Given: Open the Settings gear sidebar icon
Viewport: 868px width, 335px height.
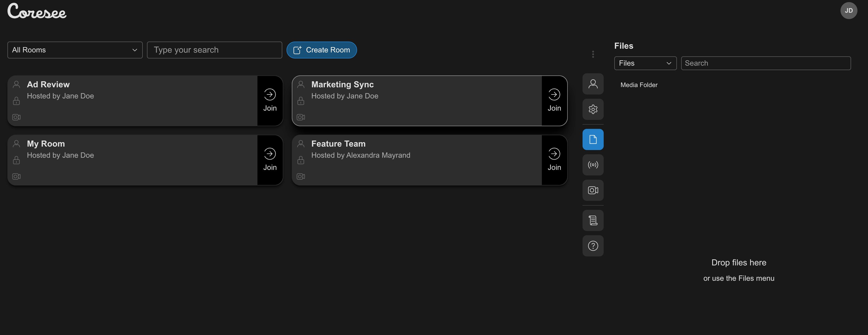Looking at the screenshot, I should 593,109.
